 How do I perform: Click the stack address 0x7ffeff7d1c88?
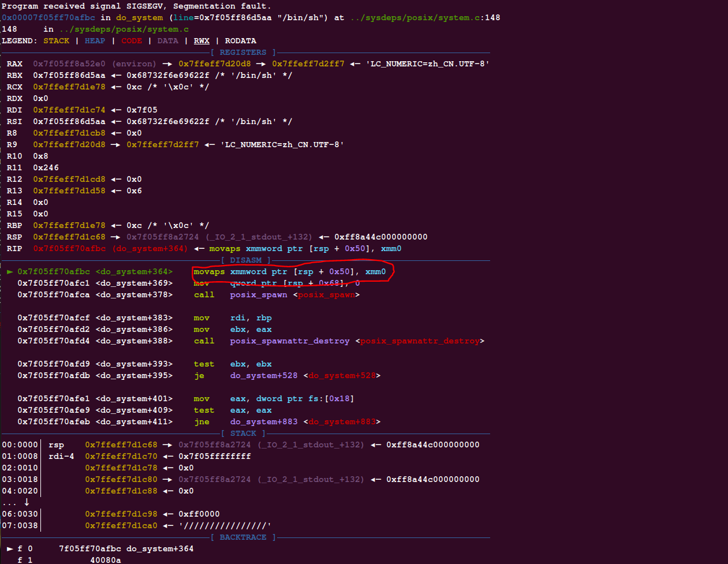121,491
